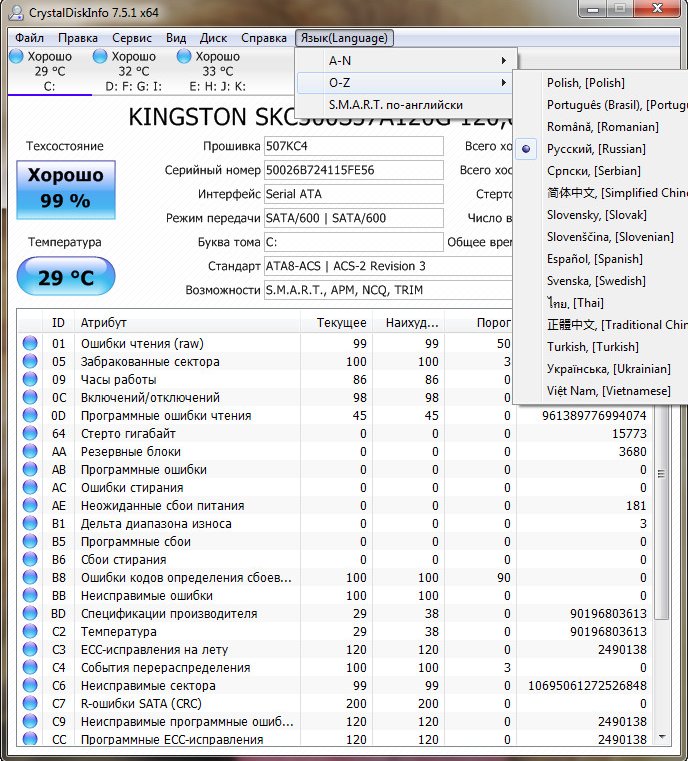
Task: Click status circle for C4 События перераспределения
Action: pyautogui.click(x=30, y=667)
